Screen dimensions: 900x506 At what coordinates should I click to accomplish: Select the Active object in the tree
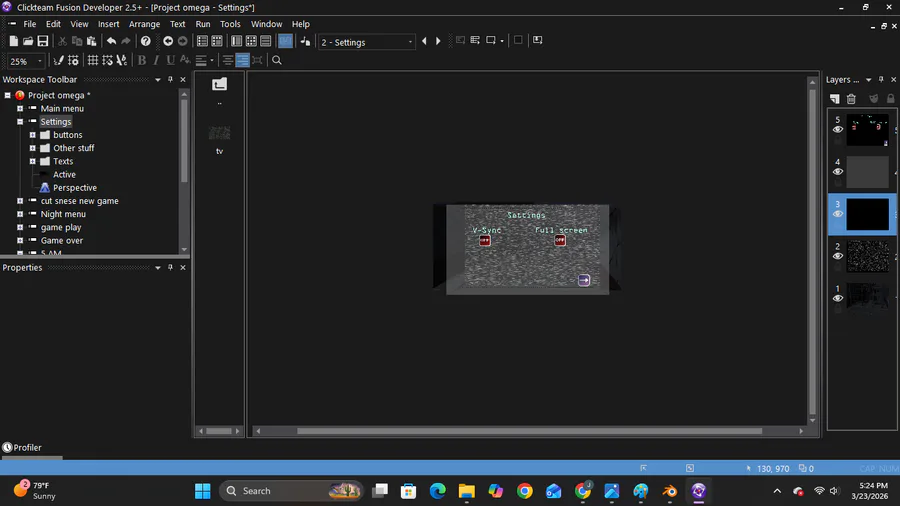64,174
